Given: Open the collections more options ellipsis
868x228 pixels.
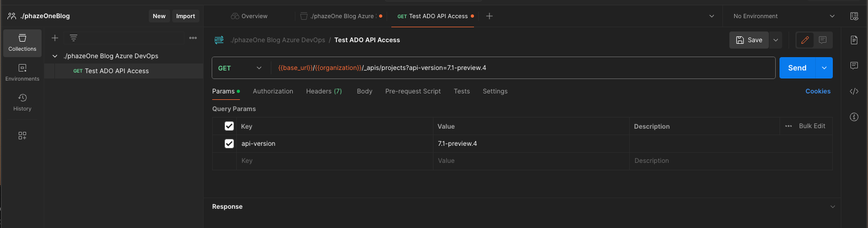Looking at the screenshot, I should 193,38.
